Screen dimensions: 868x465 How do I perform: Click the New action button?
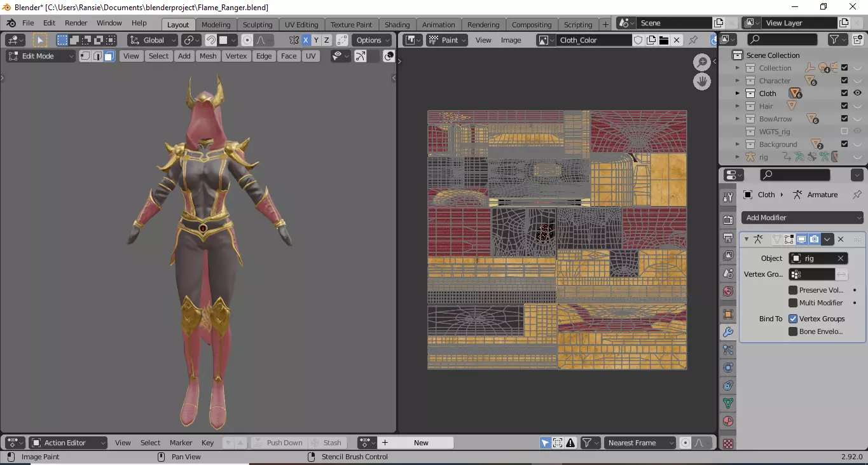(x=421, y=443)
